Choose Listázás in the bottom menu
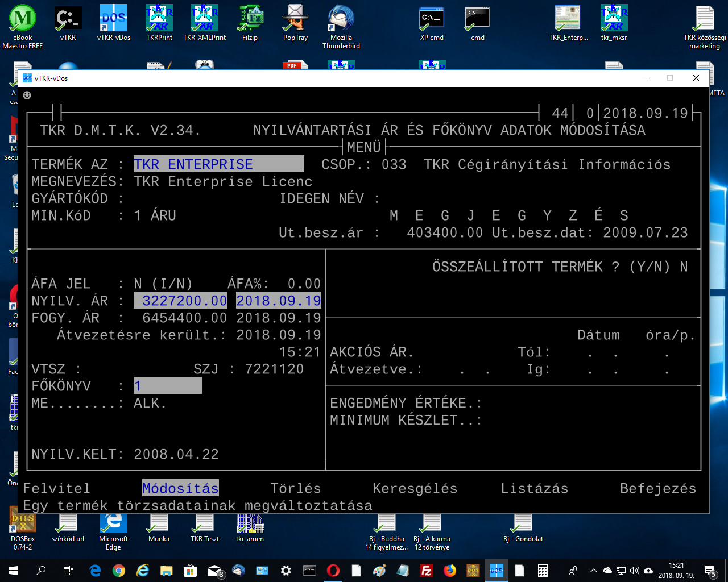The height and width of the screenshot is (582, 728). click(x=535, y=488)
